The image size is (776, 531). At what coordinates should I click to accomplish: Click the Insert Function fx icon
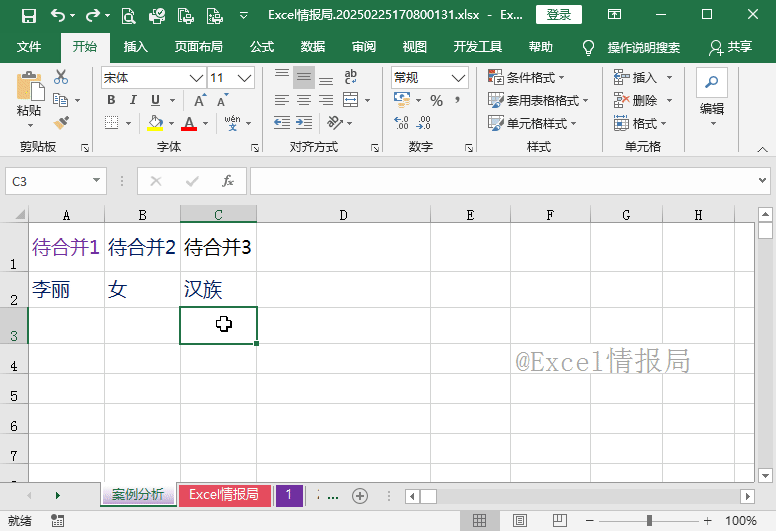[x=228, y=181]
